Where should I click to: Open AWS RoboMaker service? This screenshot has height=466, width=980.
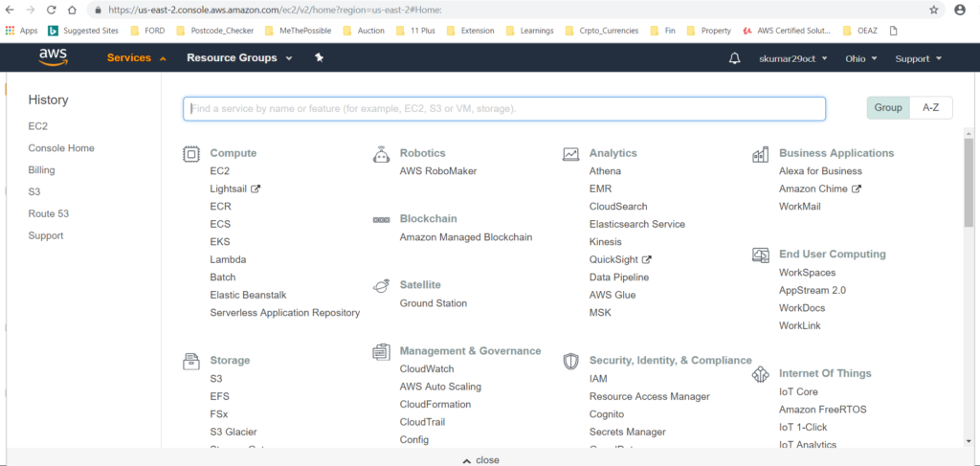point(438,171)
